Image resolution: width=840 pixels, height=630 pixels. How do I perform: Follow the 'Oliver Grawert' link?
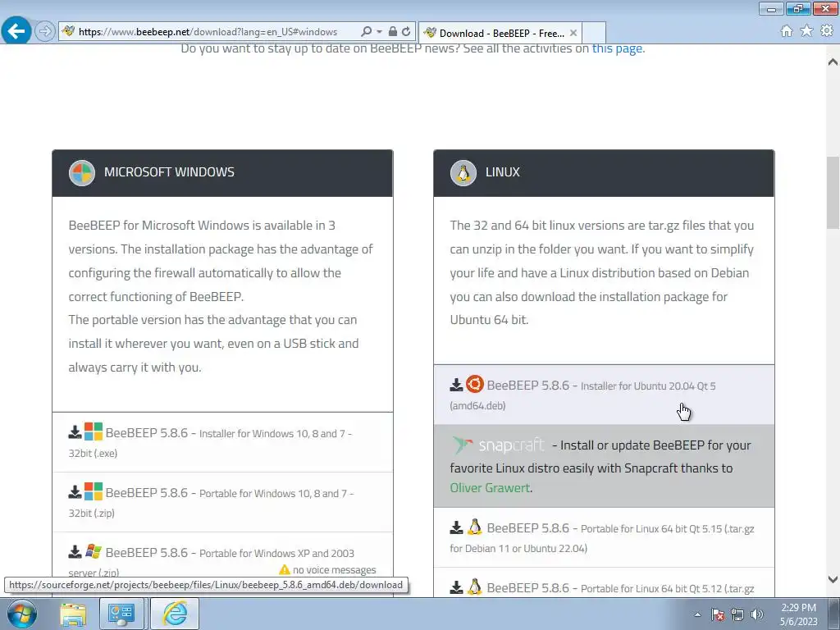(490, 488)
